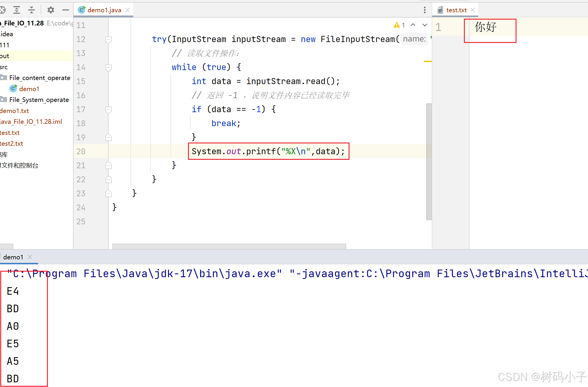
Task: Close the test.txt editor tab
Action: (473, 10)
